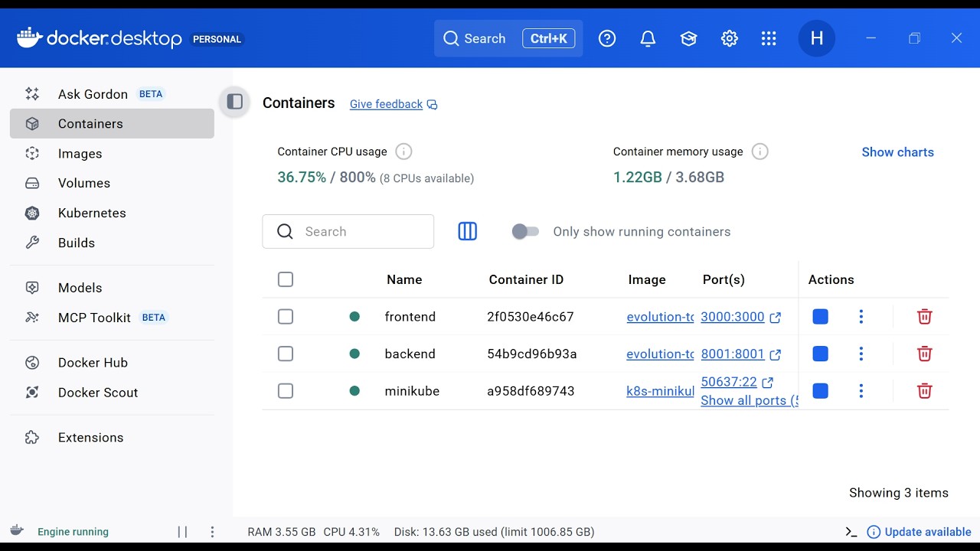The height and width of the screenshot is (551, 980).
Task: Open more actions for minikube container
Action: 861,391
